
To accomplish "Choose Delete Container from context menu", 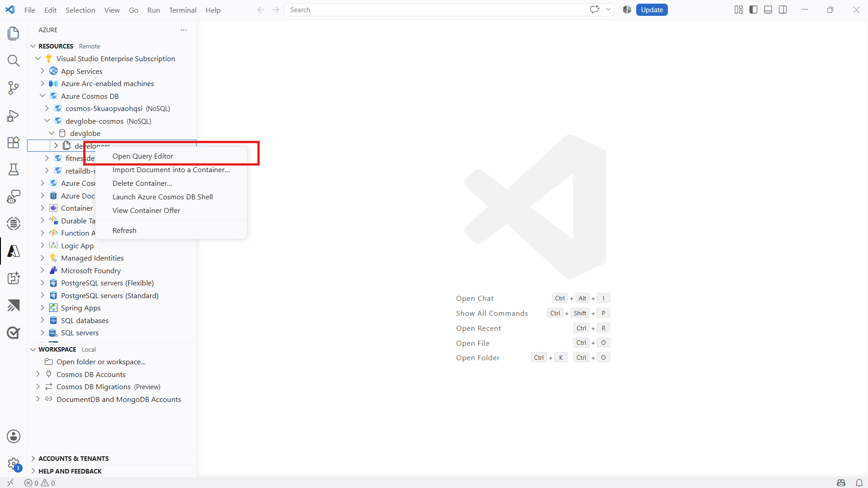I will [171, 184].
